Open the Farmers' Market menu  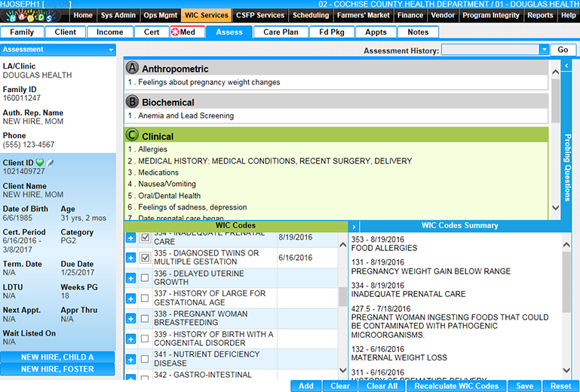pyautogui.click(x=364, y=15)
